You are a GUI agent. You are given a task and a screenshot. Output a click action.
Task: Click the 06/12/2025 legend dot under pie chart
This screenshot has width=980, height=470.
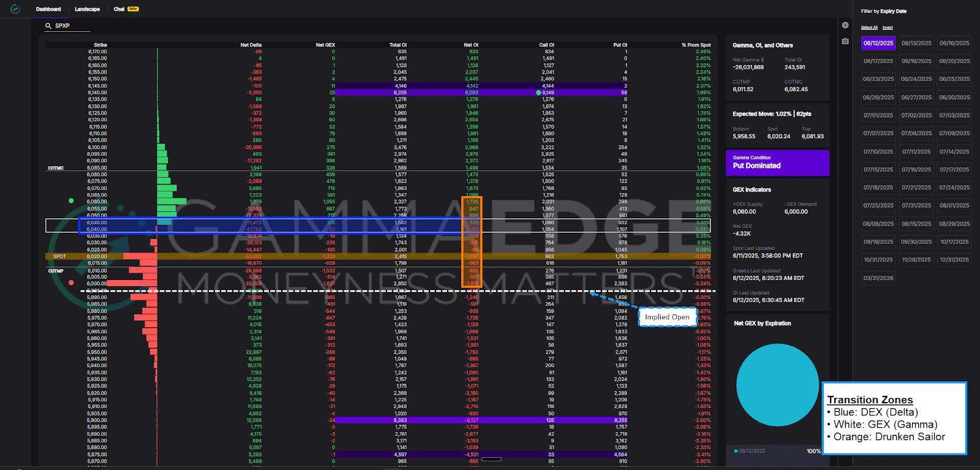736,451
